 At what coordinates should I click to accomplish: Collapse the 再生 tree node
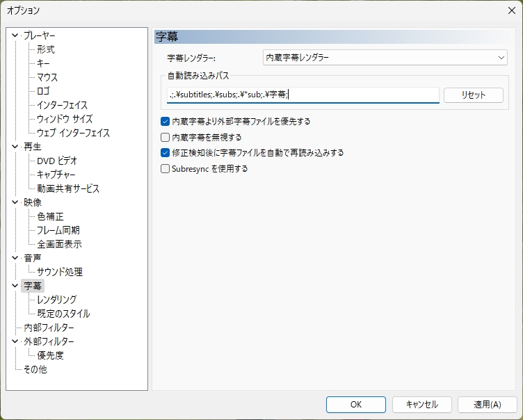coord(15,147)
